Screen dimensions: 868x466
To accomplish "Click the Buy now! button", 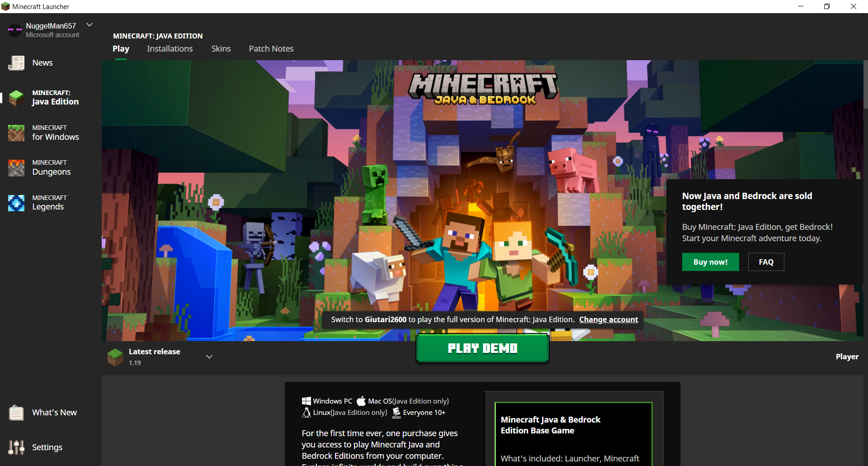I will [710, 262].
